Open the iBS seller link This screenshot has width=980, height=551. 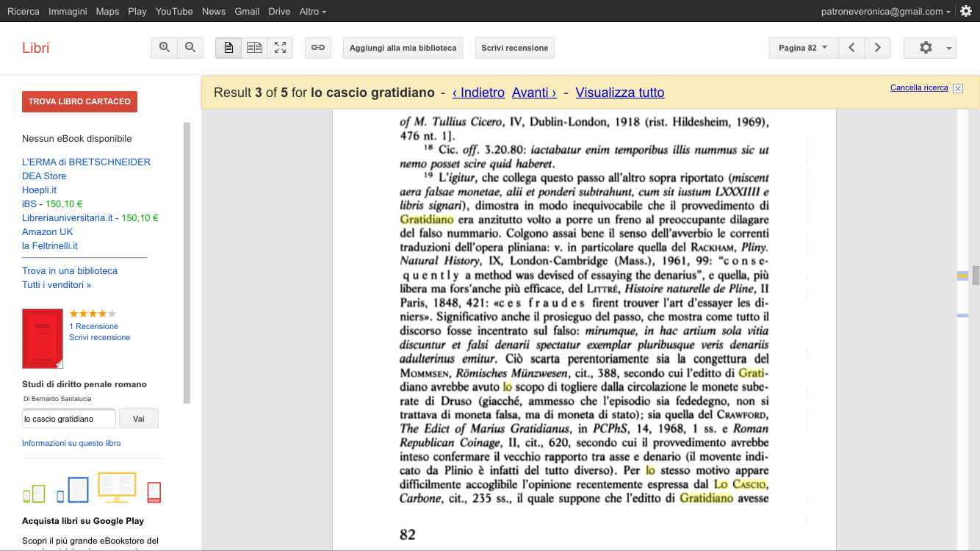(x=29, y=204)
